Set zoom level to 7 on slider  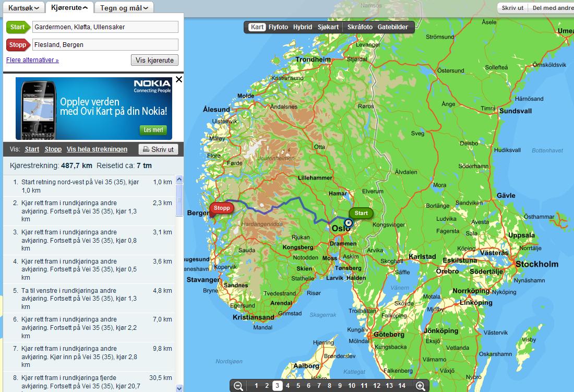click(x=319, y=386)
